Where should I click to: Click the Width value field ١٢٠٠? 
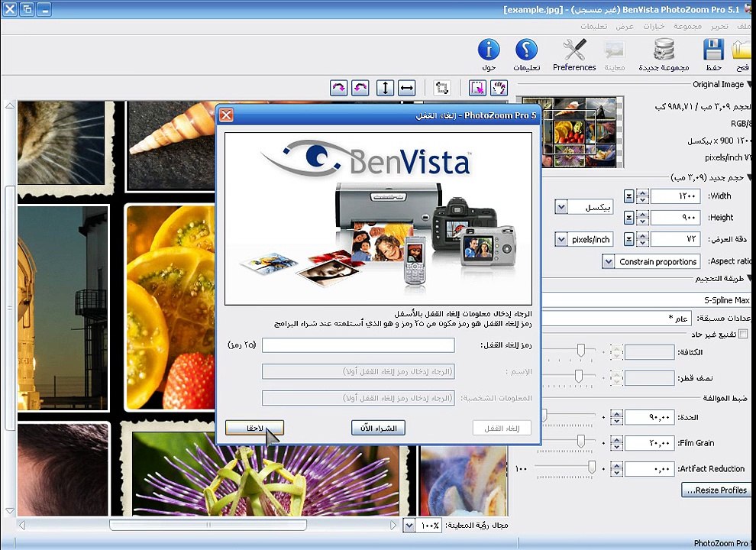pos(676,196)
